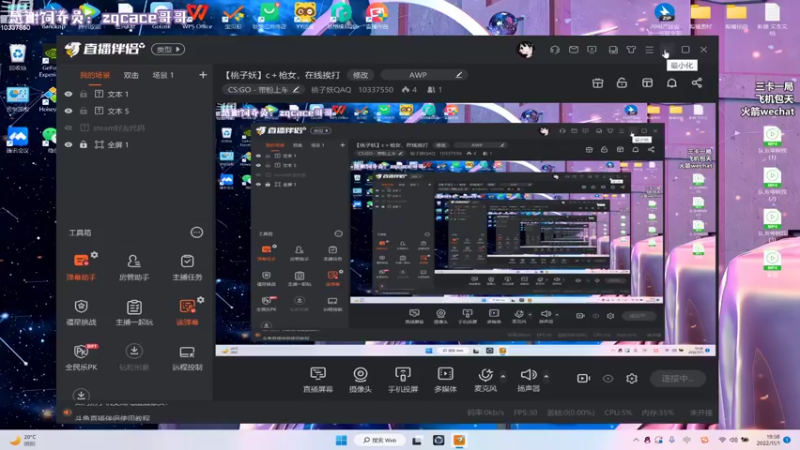Open the 远程控制 tool

187,357
